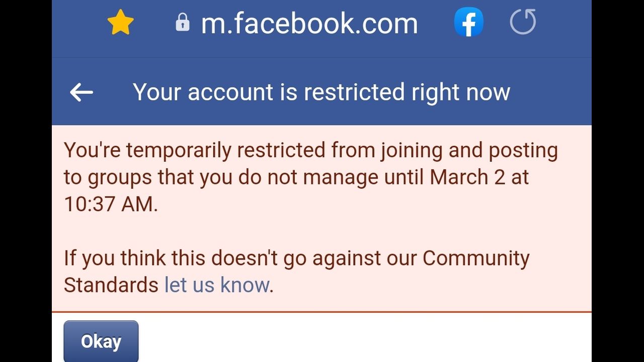Viewport: 644px width, 362px height.
Task: Click the yellow bookmark star icon
Action: tap(121, 23)
